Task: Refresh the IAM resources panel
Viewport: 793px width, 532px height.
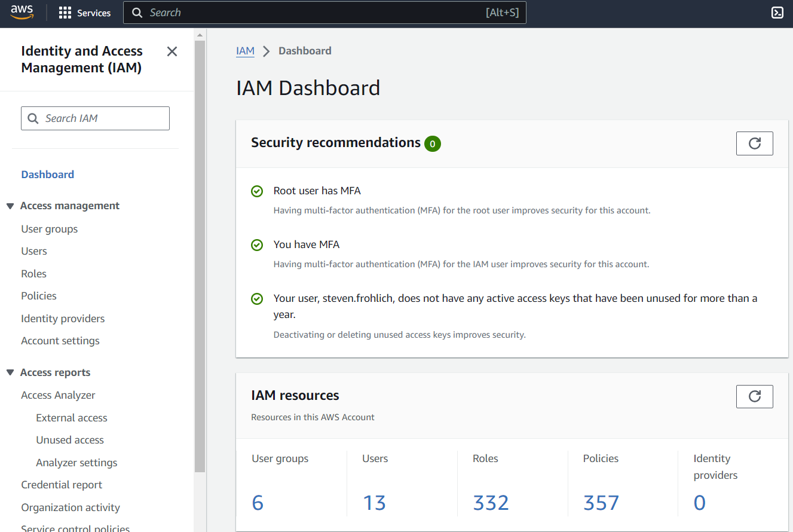Action: (x=755, y=397)
